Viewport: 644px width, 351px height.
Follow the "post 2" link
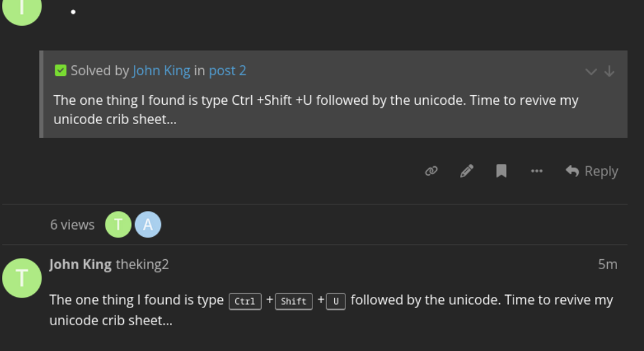[227, 71]
